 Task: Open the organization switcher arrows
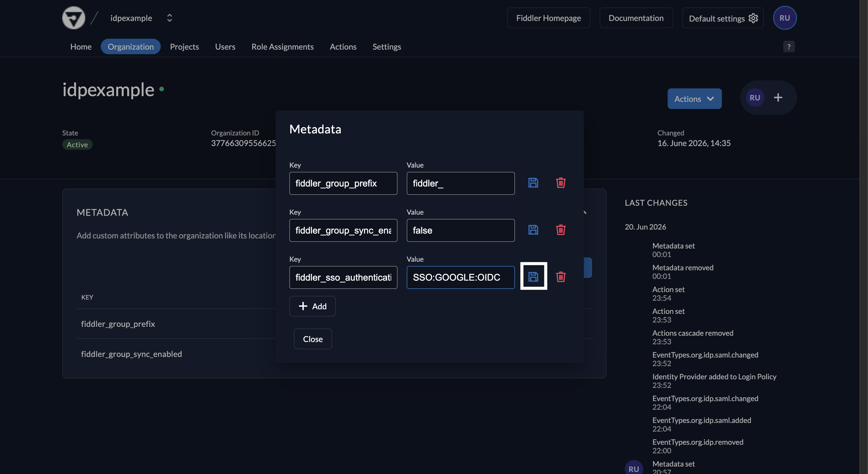tap(169, 18)
